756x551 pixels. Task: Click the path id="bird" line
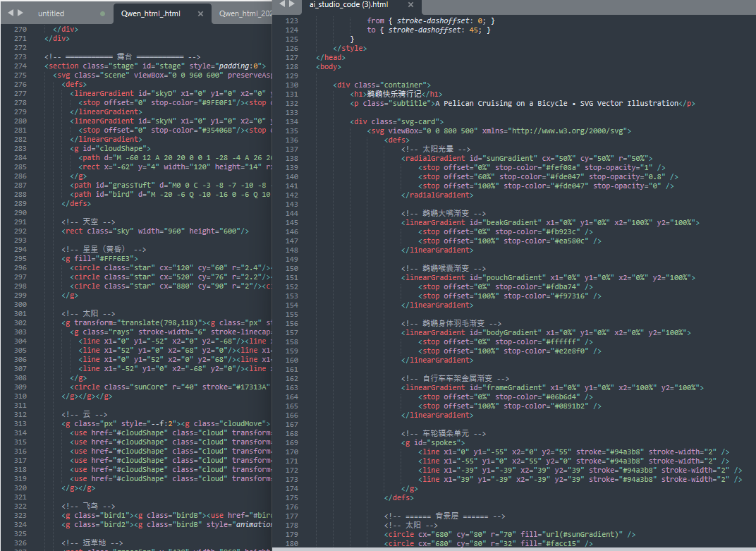[171, 194]
